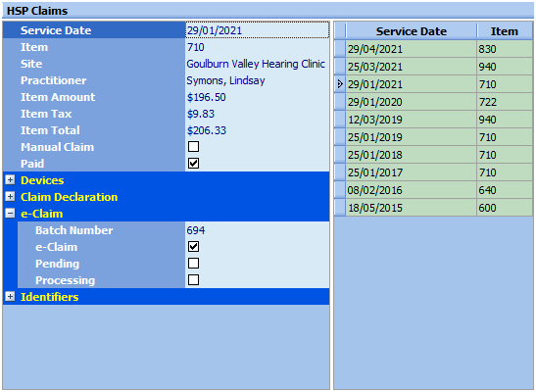Click the Service Date field 29/01/2021

[257, 30]
